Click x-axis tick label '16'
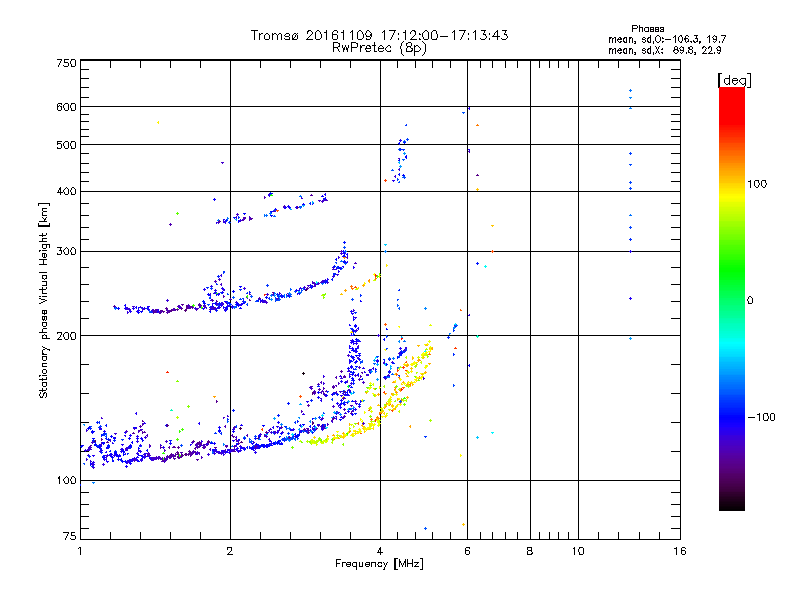The height and width of the screenshot is (600, 800). pos(680,551)
